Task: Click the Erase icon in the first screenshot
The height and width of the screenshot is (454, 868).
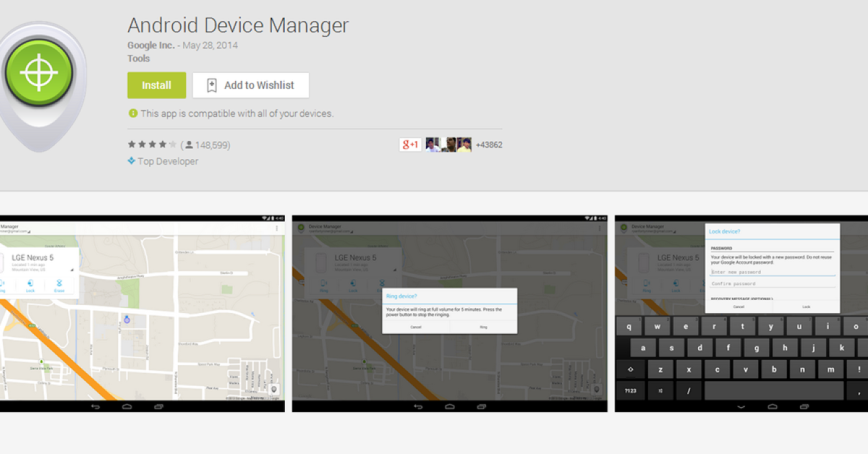Action: tap(59, 284)
